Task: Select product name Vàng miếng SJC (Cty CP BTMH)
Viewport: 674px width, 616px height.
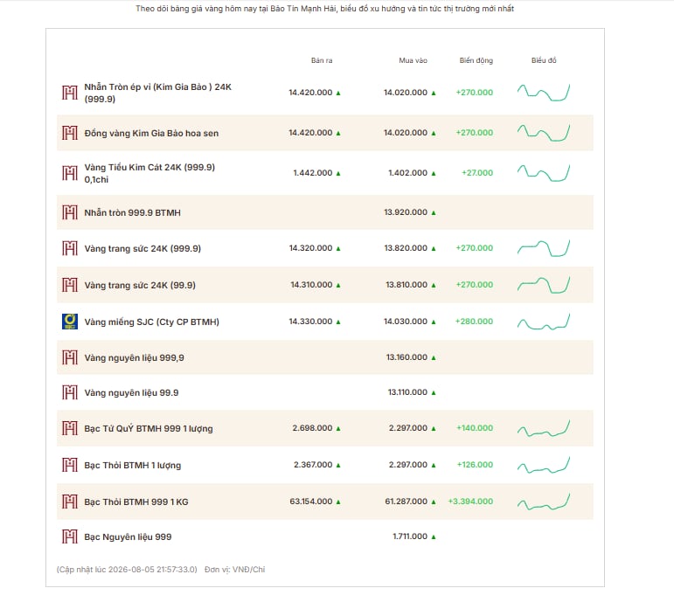Action: click(152, 322)
